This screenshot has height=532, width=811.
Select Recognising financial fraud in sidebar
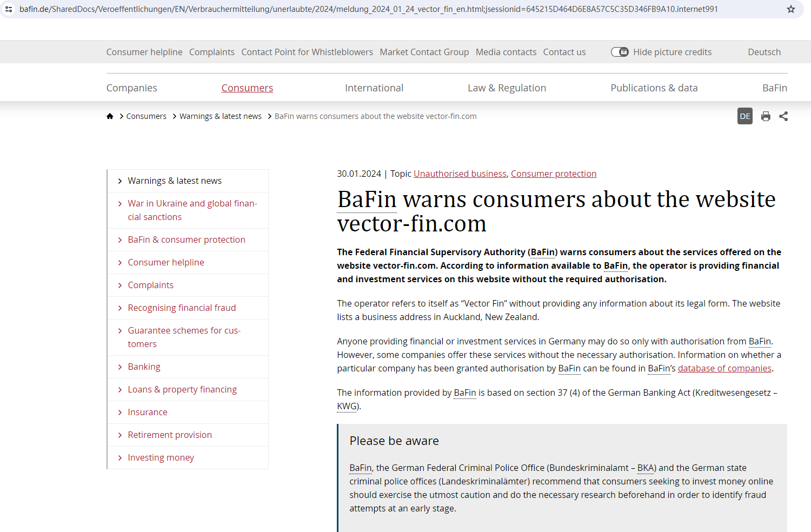point(182,308)
